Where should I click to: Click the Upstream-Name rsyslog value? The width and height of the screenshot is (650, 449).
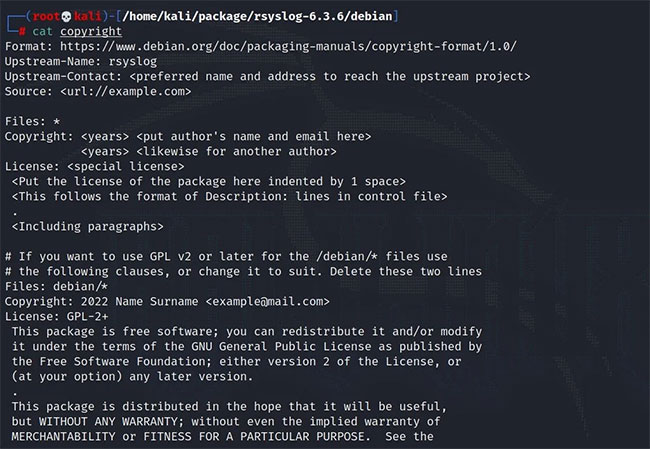click(133, 62)
